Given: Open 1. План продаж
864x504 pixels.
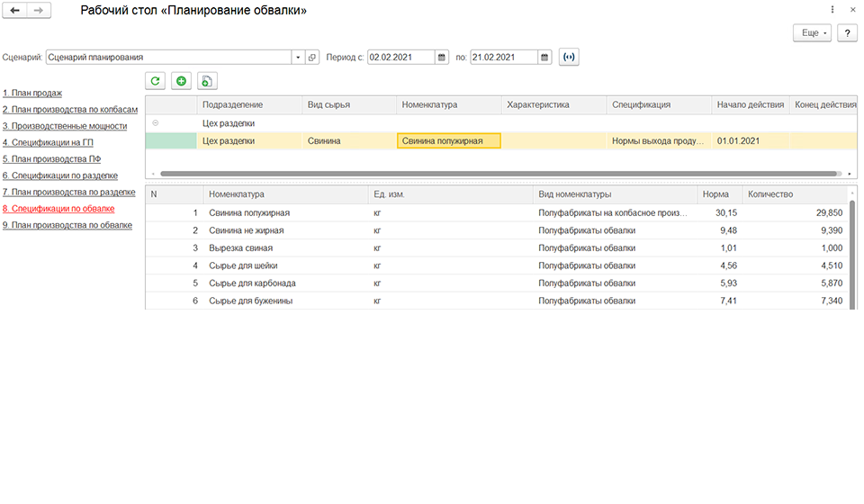Looking at the screenshot, I should coord(32,93).
